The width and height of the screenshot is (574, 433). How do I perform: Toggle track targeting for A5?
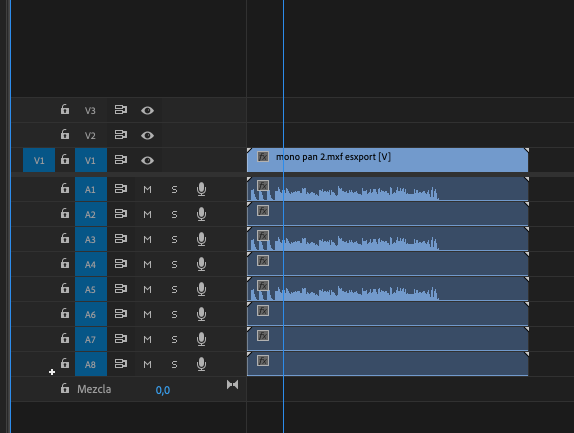click(91, 289)
